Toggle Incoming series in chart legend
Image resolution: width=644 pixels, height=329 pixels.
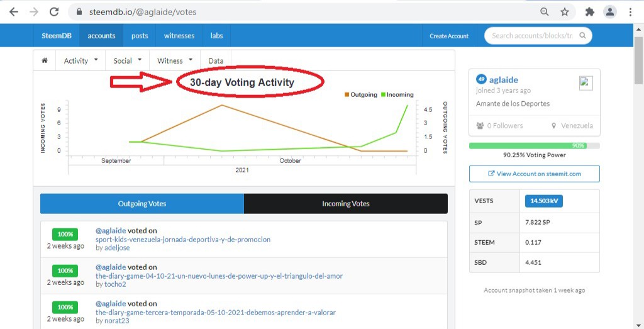[x=397, y=94]
